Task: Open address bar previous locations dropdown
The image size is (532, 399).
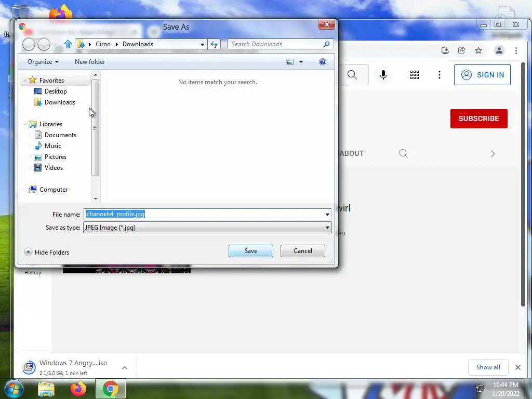Action: click(202, 44)
